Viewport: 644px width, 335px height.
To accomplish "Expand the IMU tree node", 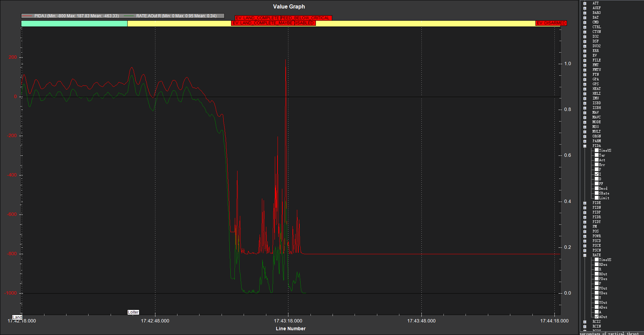I will (585, 98).
